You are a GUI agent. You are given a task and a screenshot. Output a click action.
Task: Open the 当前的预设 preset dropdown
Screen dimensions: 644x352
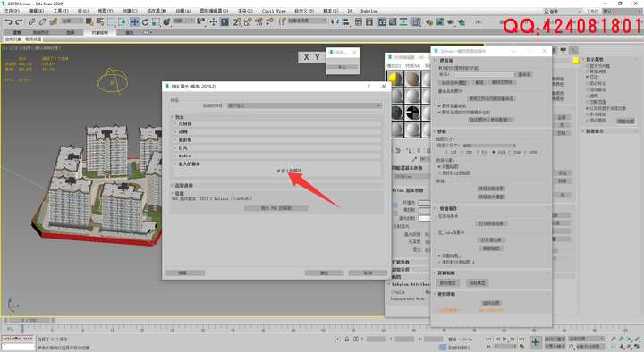[x=304, y=105]
